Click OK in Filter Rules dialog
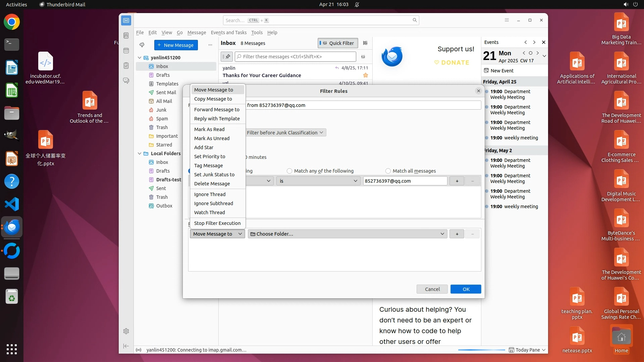This screenshot has height=362, width=644. click(466, 289)
